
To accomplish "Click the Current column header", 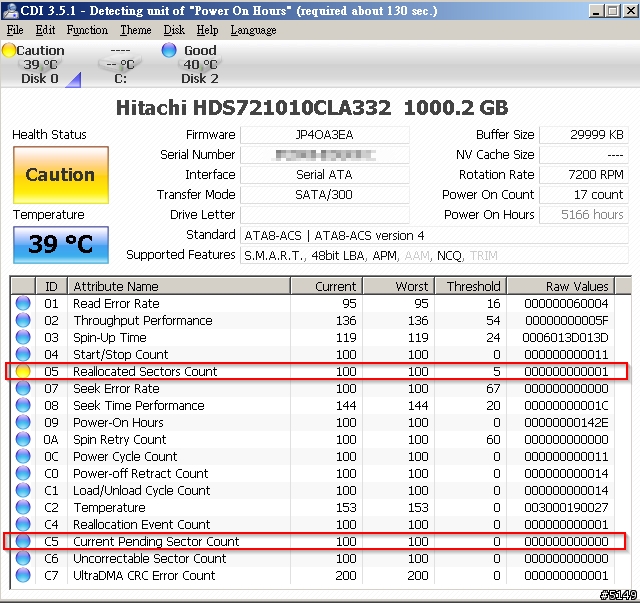I will click(327, 286).
